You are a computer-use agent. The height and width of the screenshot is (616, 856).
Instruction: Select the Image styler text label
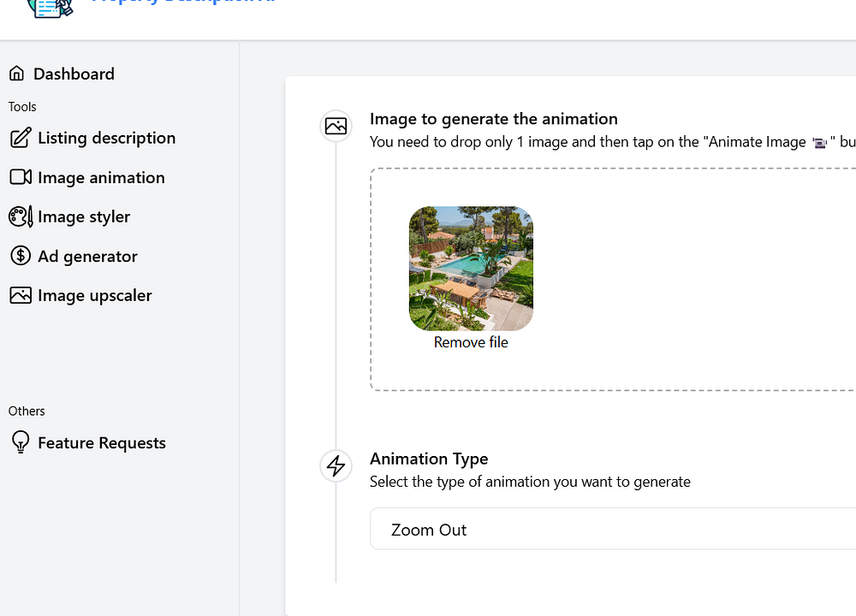(84, 216)
